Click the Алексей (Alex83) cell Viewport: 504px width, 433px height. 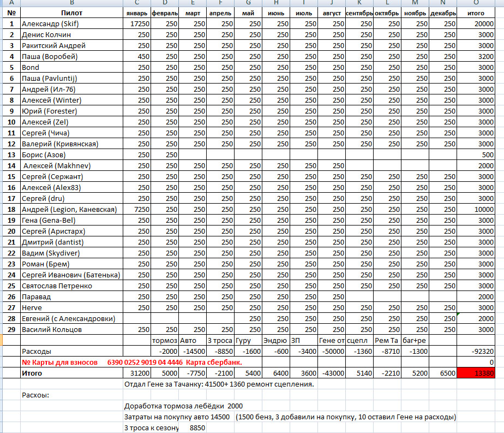pyautogui.click(x=71, y=188)
